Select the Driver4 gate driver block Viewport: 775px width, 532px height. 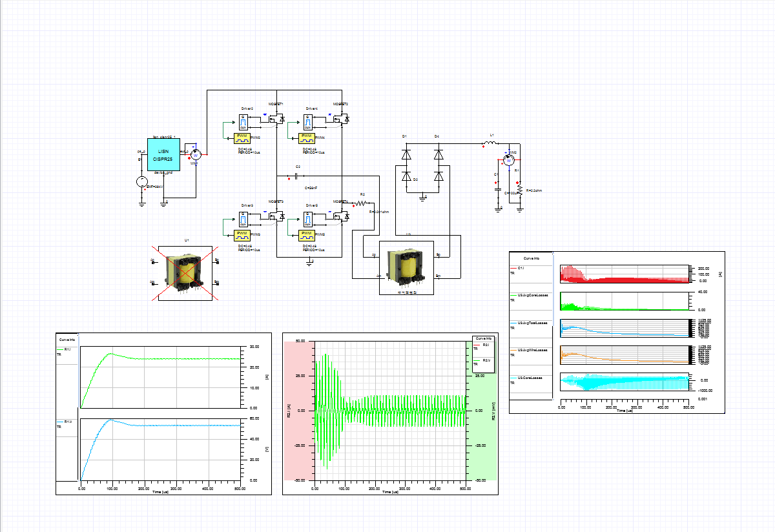(x=307, y=121)
